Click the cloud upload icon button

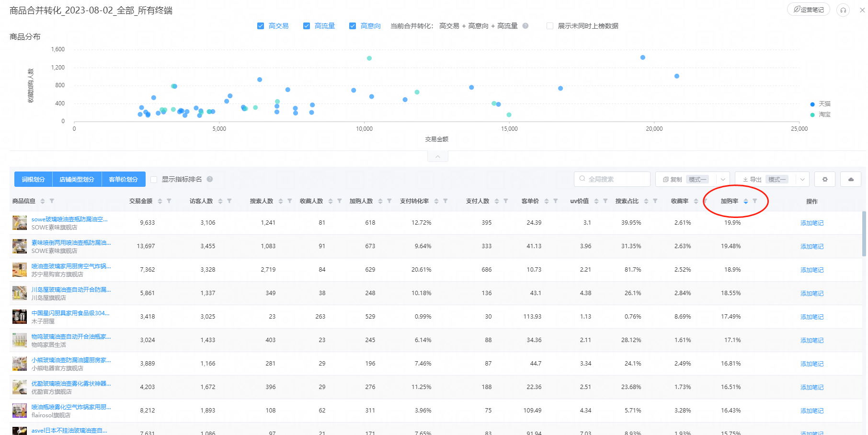coord(851,179)
